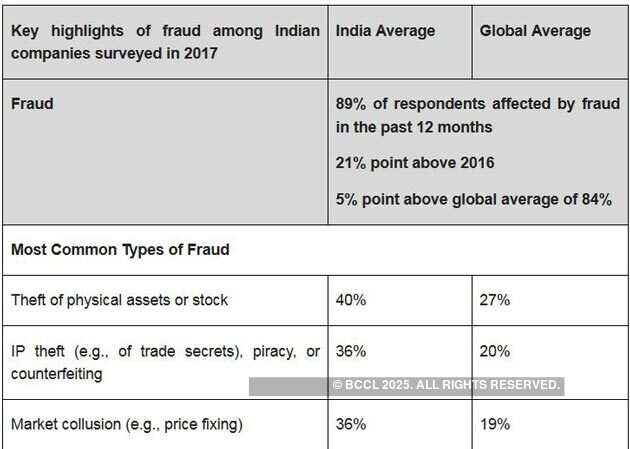Viewport: 630px width, 449px height.
Task: Click the 36% value in Market collusion row
Action: coord(351,424)
